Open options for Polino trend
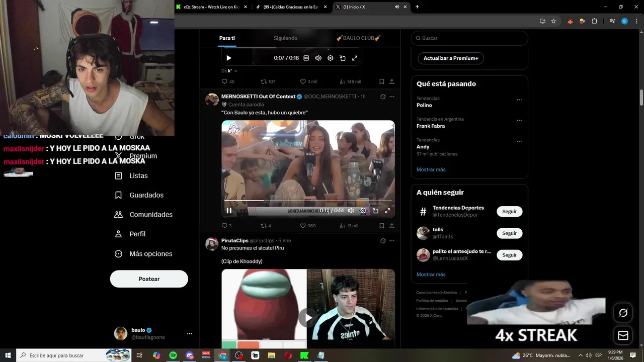 519,100
